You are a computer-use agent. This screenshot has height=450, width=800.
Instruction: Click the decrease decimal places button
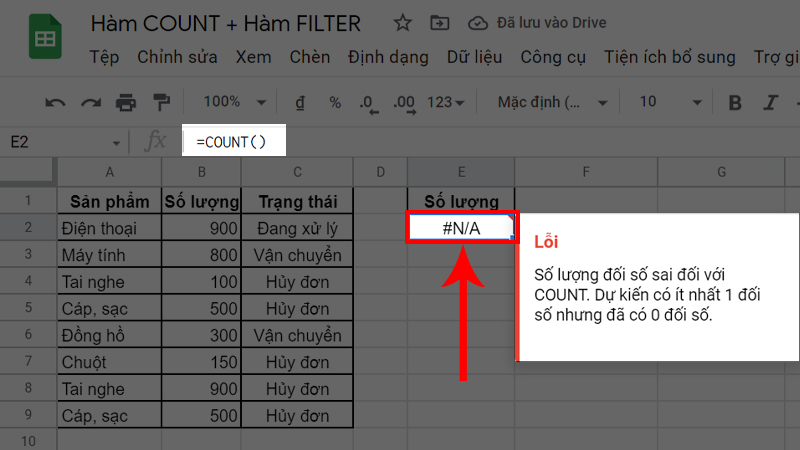368,102
